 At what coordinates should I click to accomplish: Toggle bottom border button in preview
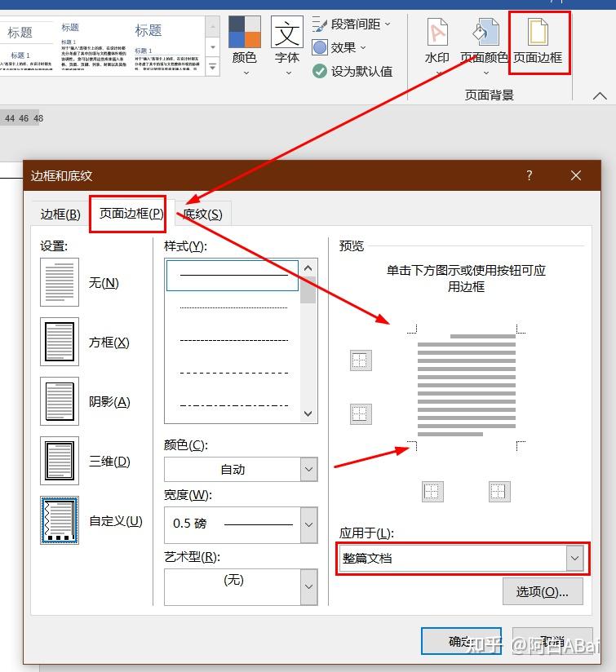coord(361,414)
